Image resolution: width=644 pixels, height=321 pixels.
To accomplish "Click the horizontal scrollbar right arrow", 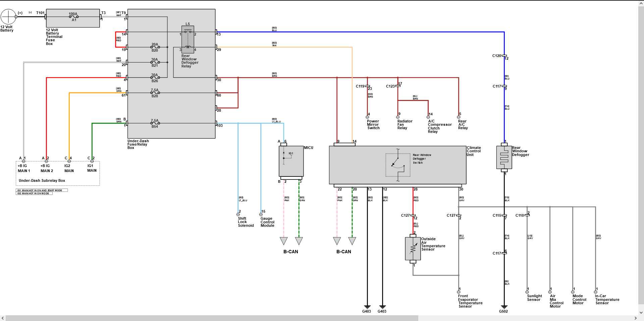I will click(636, 318).
